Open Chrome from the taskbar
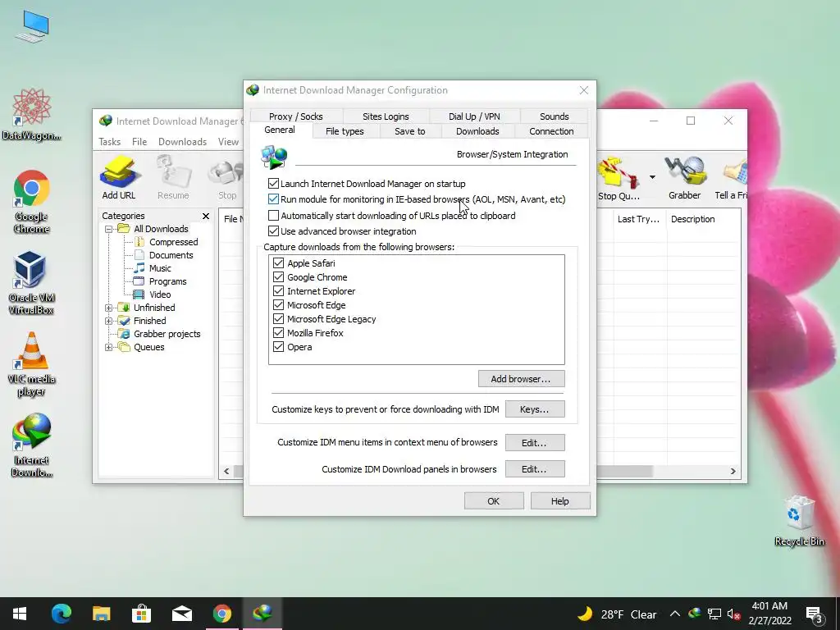Viewport: 840px width, 630px height. [x=221, y=614]
